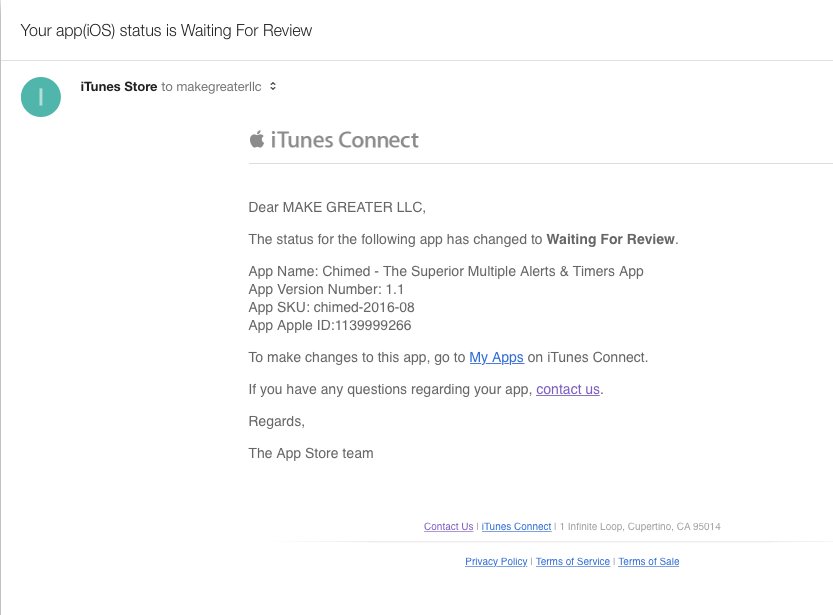Image resolution: width=833 pixels, height=615 pixels.
Task: Open the Terms of Sale link
Action: coord(649,561)
